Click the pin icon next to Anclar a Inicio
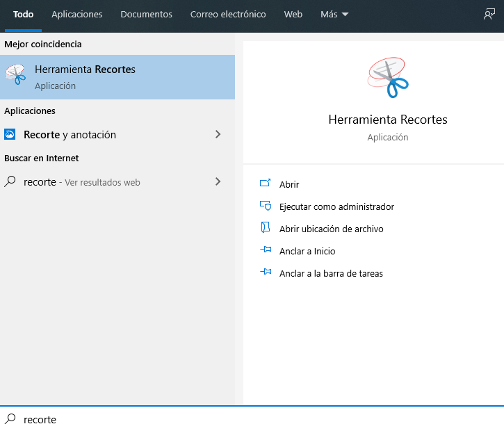This screenshot has height=424, width=504. click(x=266, y=249)
